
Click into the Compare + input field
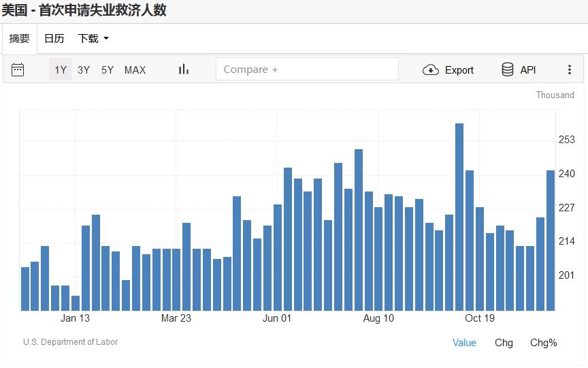[307, 70]
